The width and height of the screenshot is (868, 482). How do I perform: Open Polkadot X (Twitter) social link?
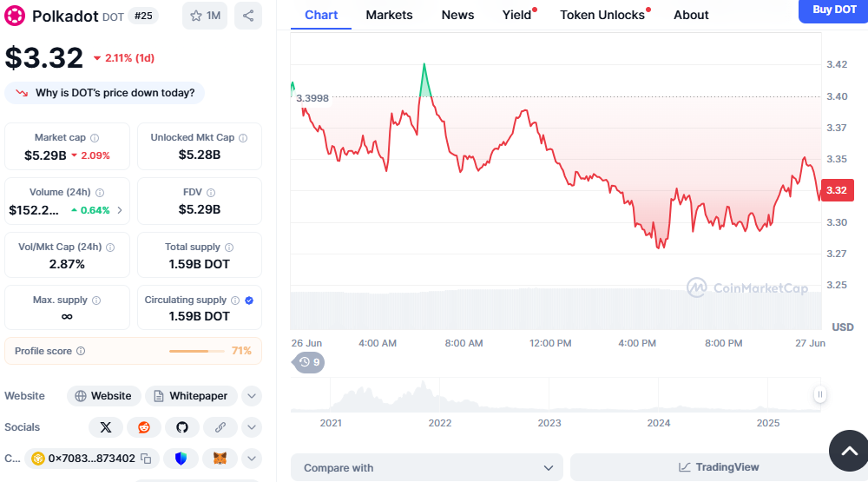click(106, 427)
